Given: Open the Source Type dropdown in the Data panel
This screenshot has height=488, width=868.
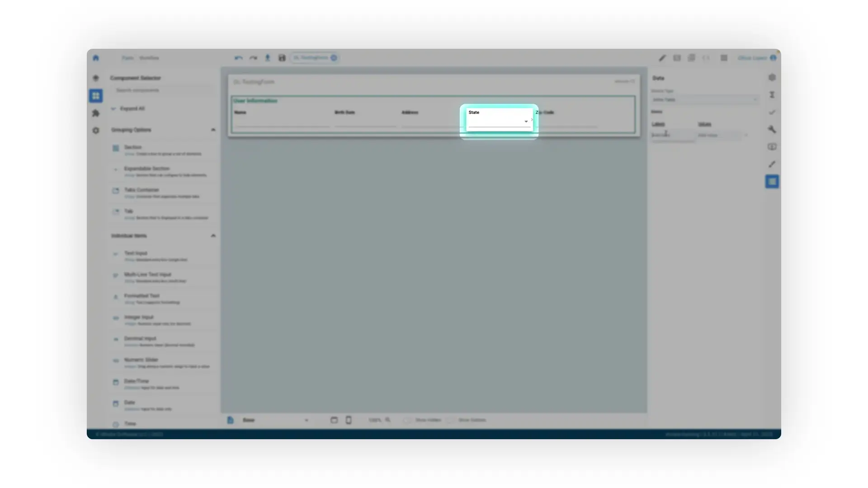Looking at the screenshot, I should (705, 99).
